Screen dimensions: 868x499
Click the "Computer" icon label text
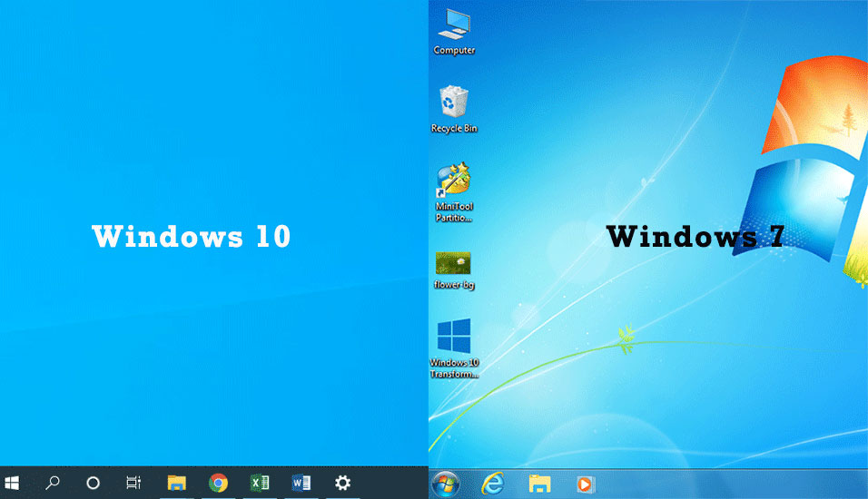[454, 50]
